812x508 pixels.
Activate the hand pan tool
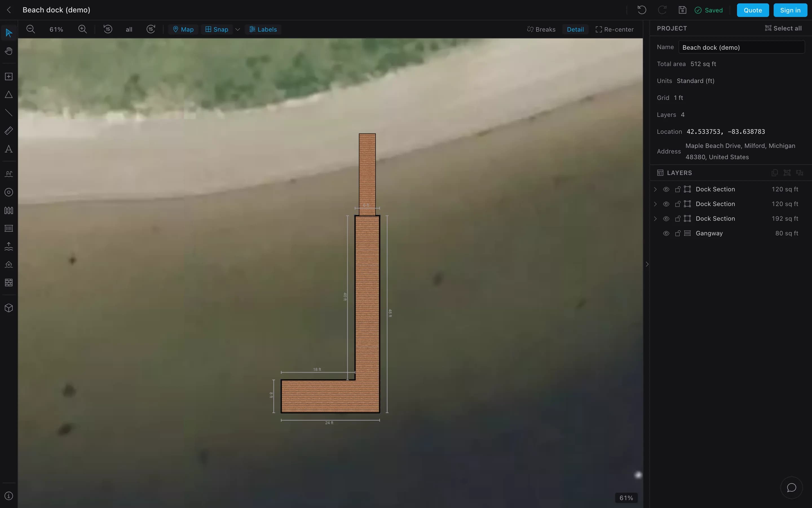tap(9, 51)
